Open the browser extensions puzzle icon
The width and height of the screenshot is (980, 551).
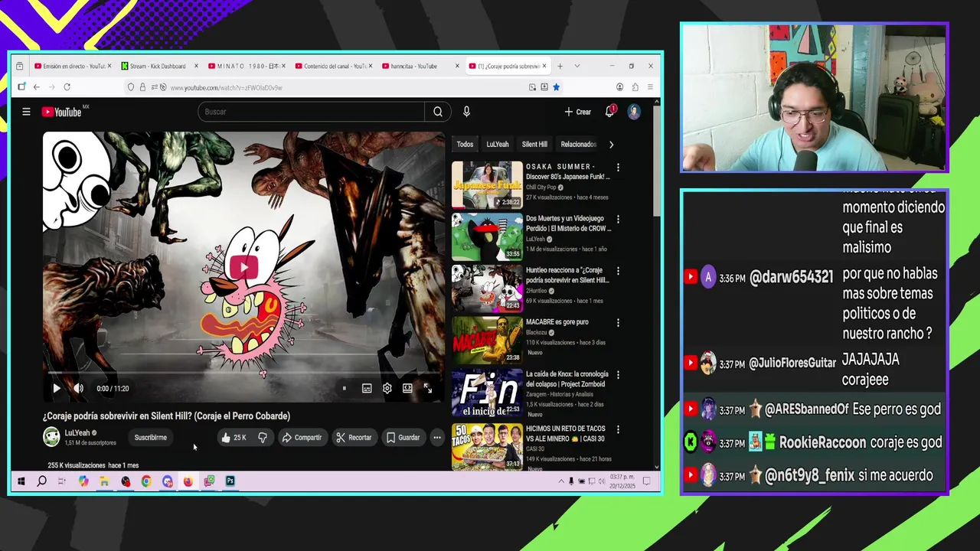(635, 87)
